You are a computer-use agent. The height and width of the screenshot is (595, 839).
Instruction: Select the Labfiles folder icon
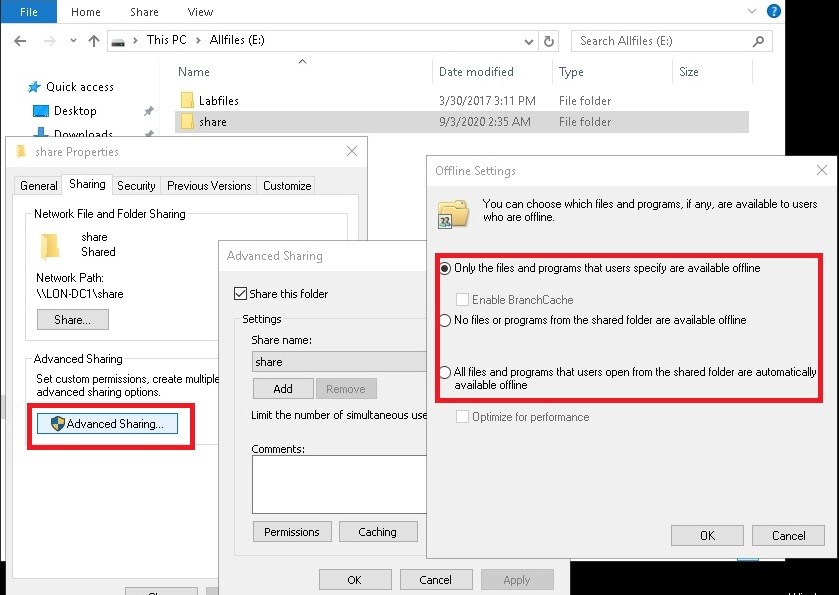click(186, 101)
